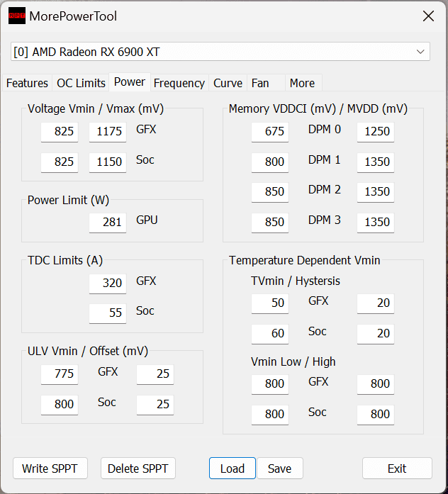Image resolution: width=448 pixels, height=494 pixels.
Task: Click the DPM 0 VDDCI field 675
Action: pos(270,132)
